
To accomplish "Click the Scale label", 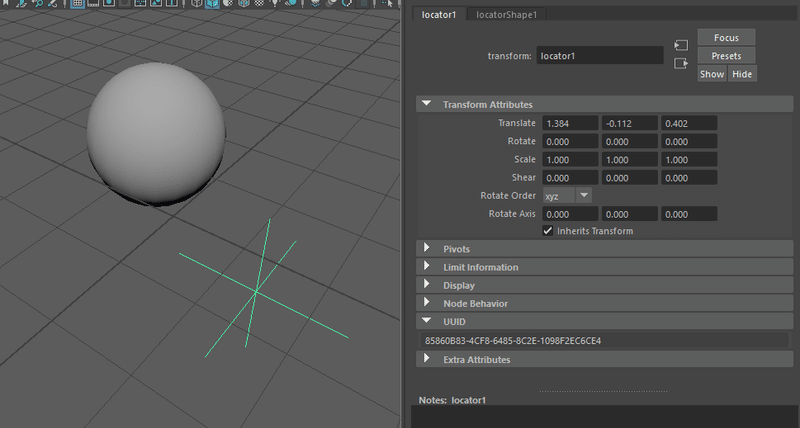I will tap(524, 159).
